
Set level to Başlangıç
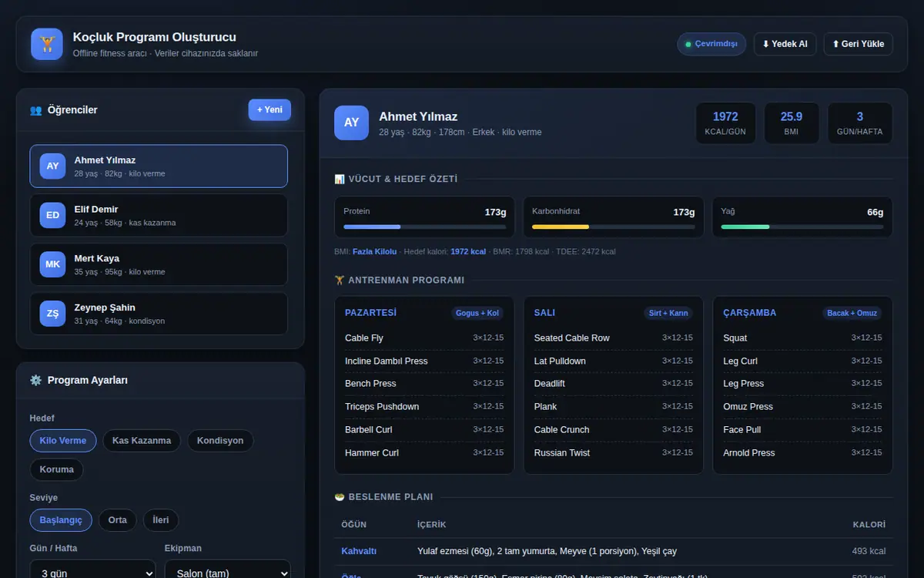[61, 520]
